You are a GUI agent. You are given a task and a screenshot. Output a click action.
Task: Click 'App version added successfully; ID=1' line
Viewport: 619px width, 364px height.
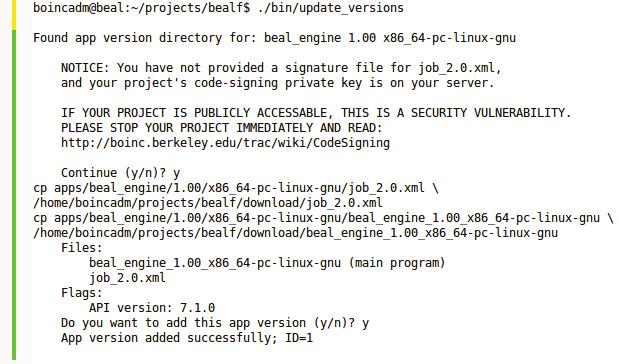pos(187,338)
